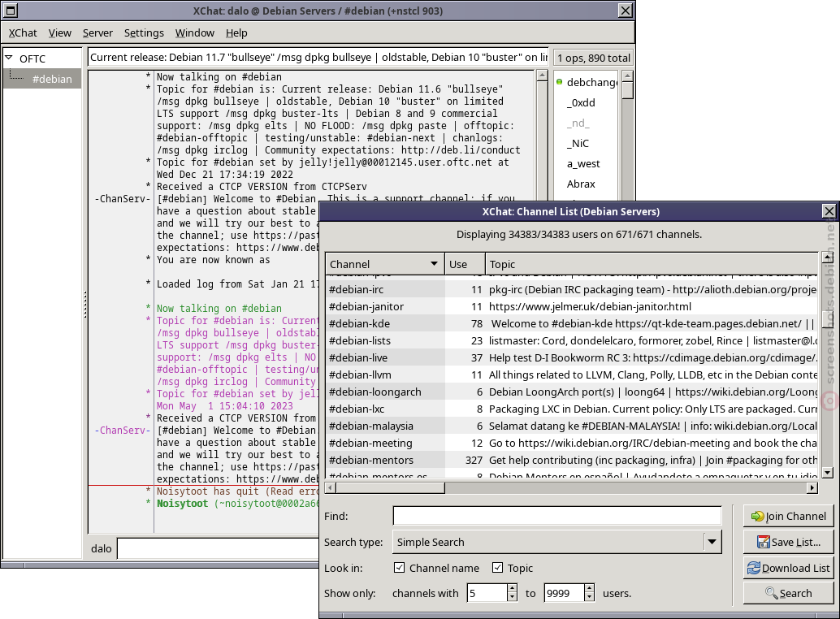840x619 pixels.
Task: Click the dalo nickname button
Action: coord(102,548)
